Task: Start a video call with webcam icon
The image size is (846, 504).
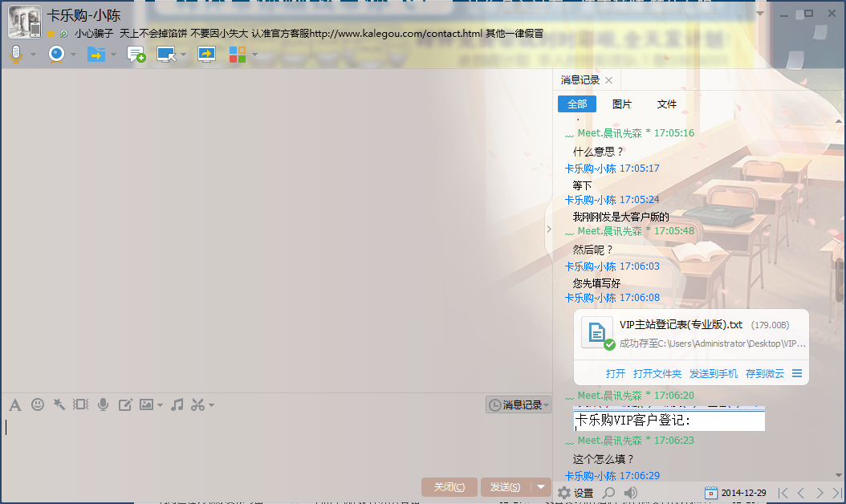Action: point(56,54)
